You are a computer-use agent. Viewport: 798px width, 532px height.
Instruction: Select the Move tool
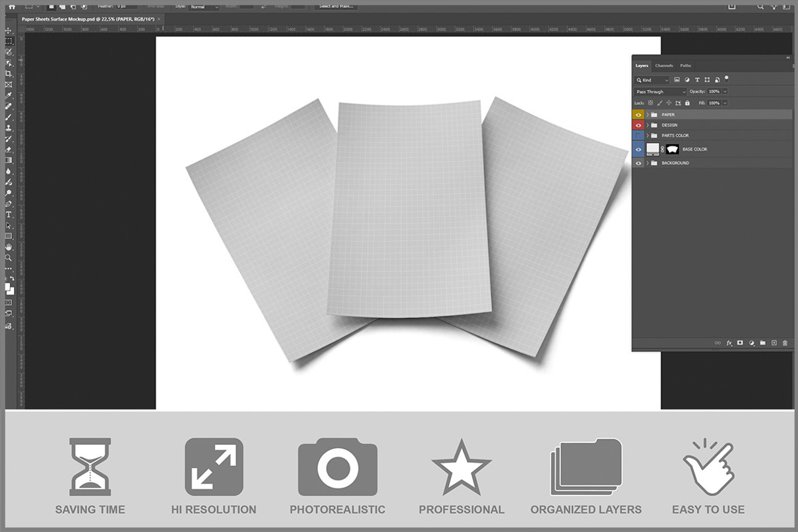(x=9, y=31)
